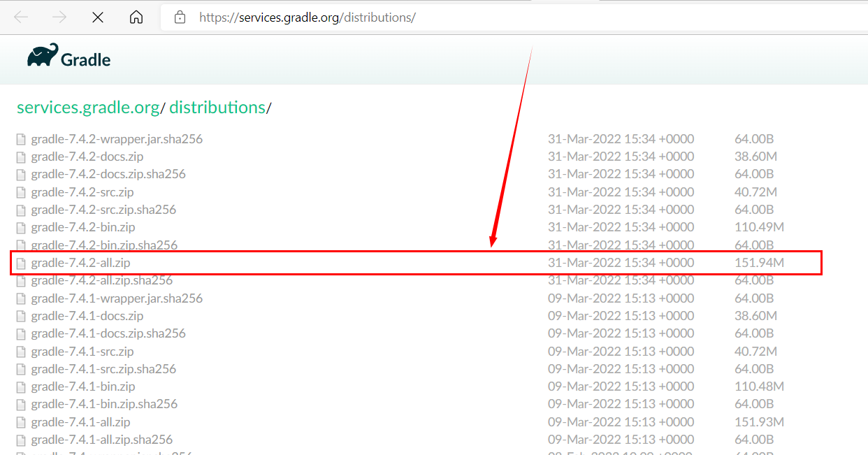
Task: Select the date of gradle-7.4.2-all.zip
Action: (x=621, y=262)
